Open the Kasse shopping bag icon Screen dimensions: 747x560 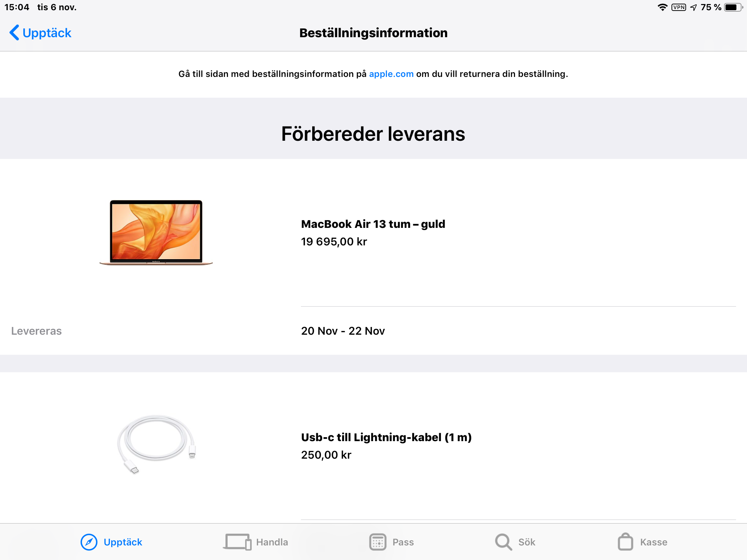626,541
